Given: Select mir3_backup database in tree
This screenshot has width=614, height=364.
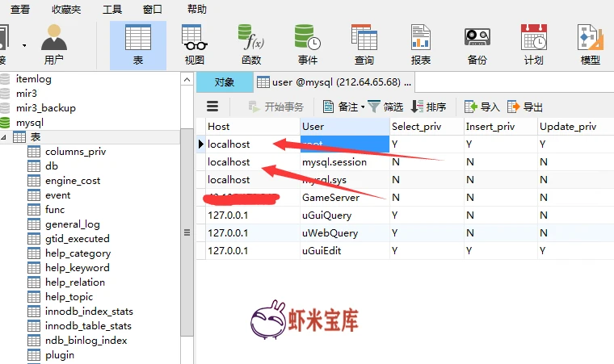Looking at the screenshot, I should pos(46,108).
